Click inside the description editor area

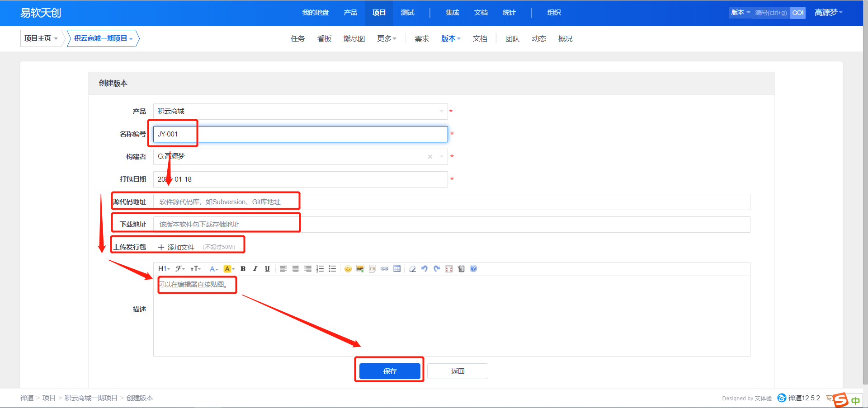[x=452, y=316]
